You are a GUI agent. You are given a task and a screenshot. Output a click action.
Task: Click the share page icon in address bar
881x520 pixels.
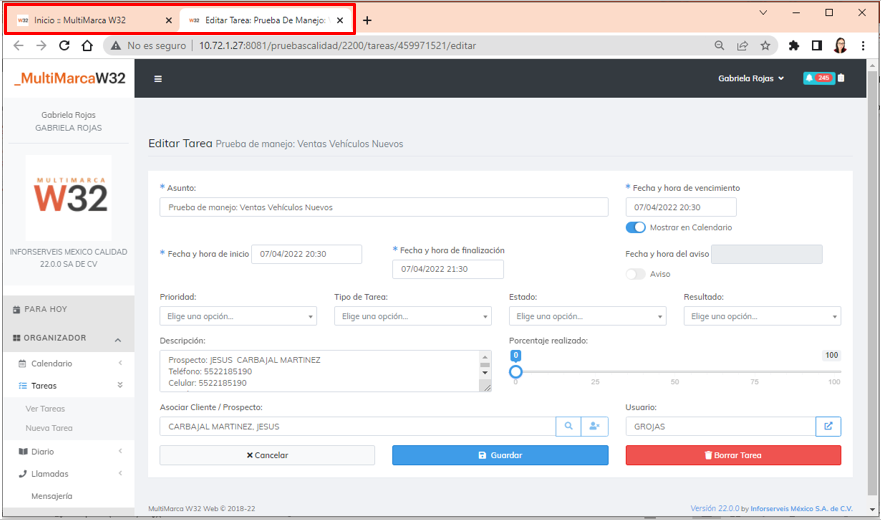click(742, 46)
